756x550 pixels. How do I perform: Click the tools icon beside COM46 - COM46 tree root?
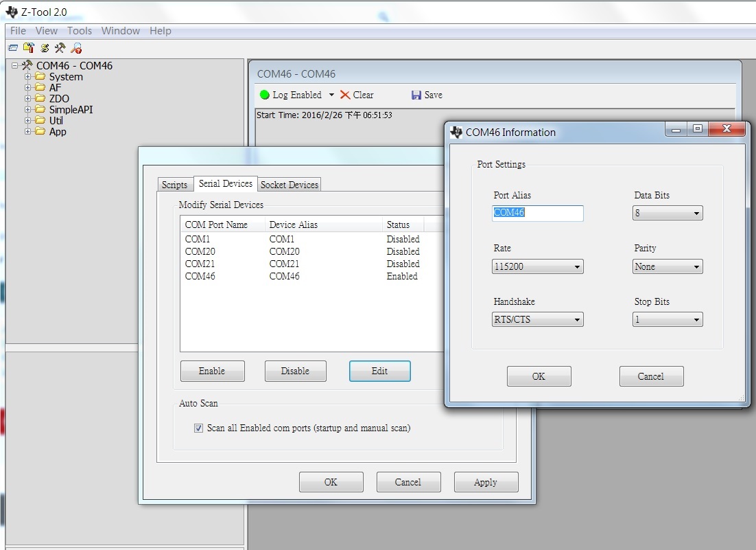(27, 65)
